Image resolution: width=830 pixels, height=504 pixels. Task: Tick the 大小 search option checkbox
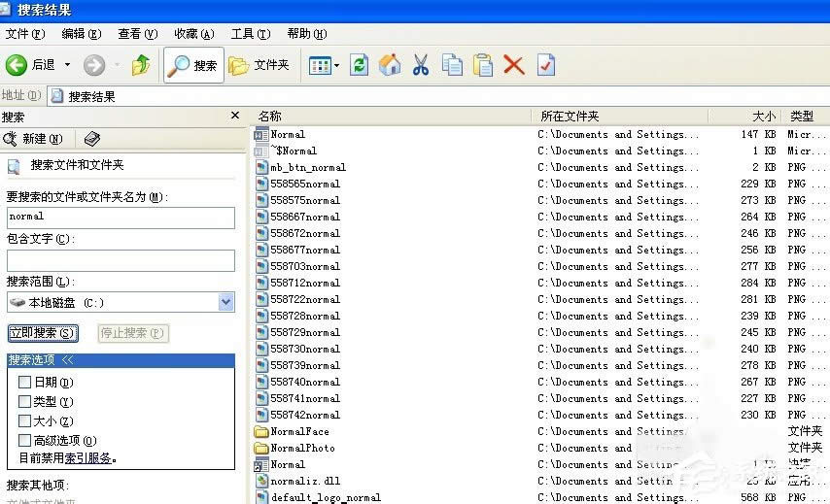click(x=25, y=420)
